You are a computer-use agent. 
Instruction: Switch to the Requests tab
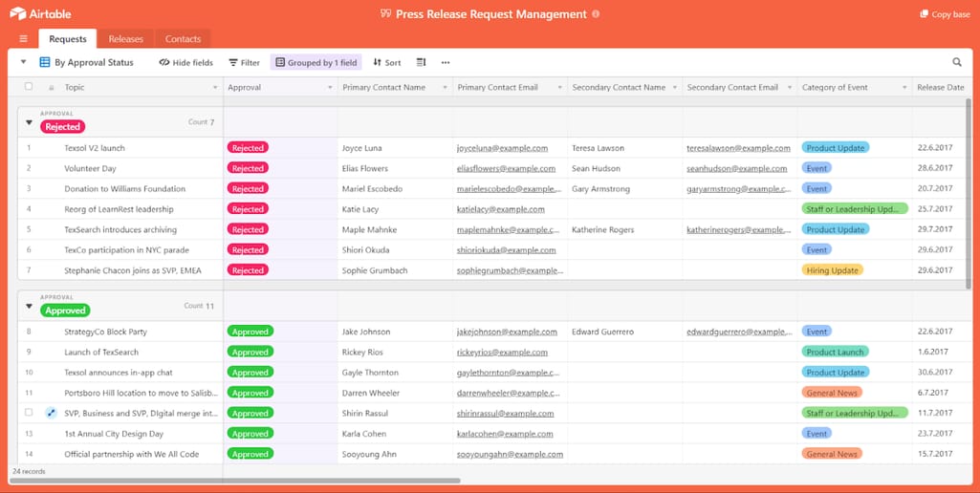[68, 39]
